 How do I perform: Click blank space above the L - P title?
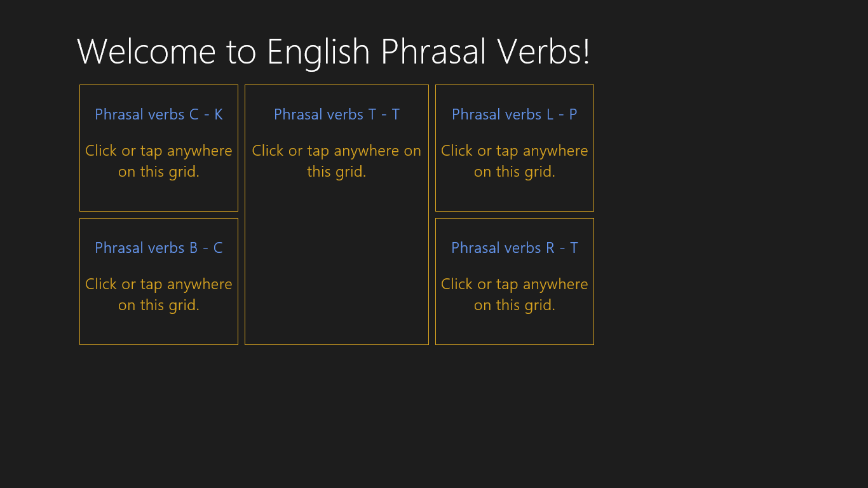515,94
